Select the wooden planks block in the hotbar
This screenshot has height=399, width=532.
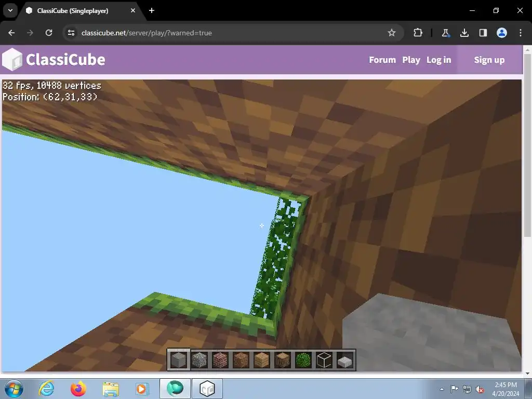pyautogui.click(x=262, y=360)
